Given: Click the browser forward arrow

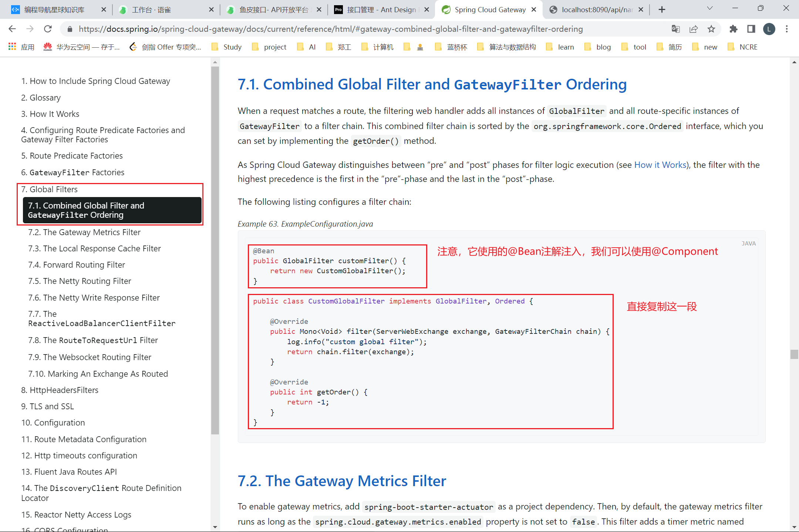Looking at the screenshot, I should pyautogui.click(x=30, y=29).
